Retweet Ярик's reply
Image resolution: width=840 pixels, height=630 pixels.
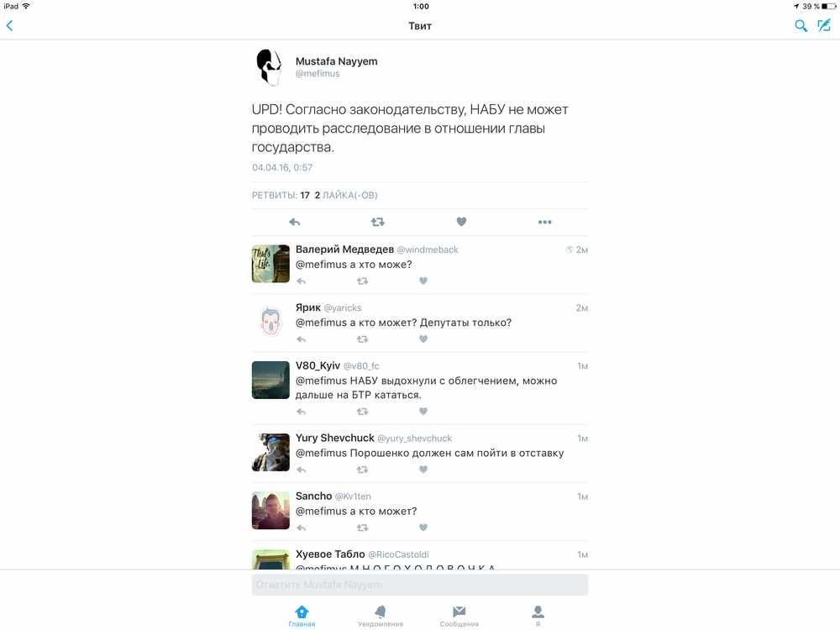click(363, 339)
